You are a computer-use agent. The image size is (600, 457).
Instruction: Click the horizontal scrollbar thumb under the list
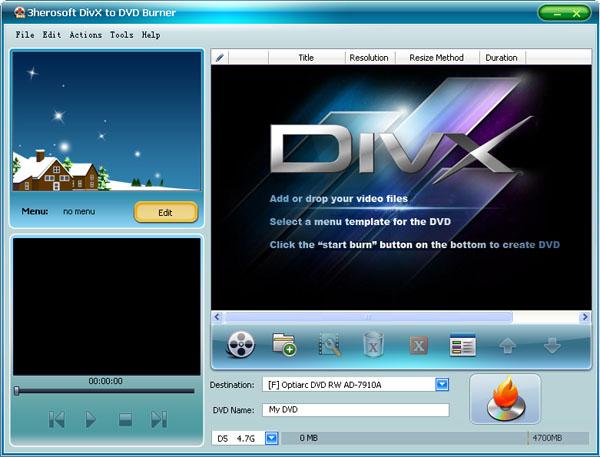369,317
